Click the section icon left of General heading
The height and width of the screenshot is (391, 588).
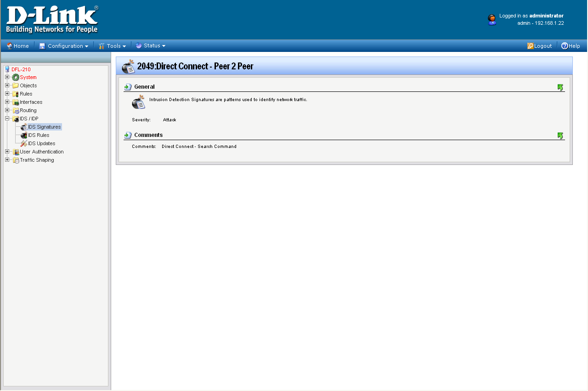point(128,87)
